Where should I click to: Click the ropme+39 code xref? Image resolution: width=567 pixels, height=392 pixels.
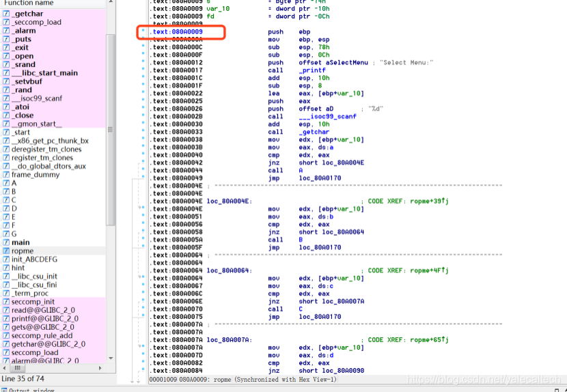tap(429, 201)
